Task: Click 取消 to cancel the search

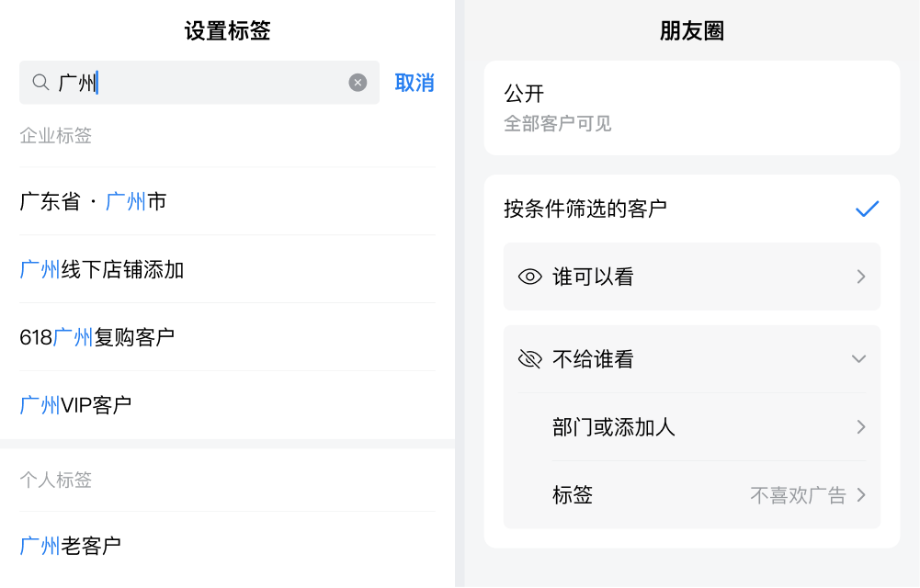Action: [x=415, y=83]
